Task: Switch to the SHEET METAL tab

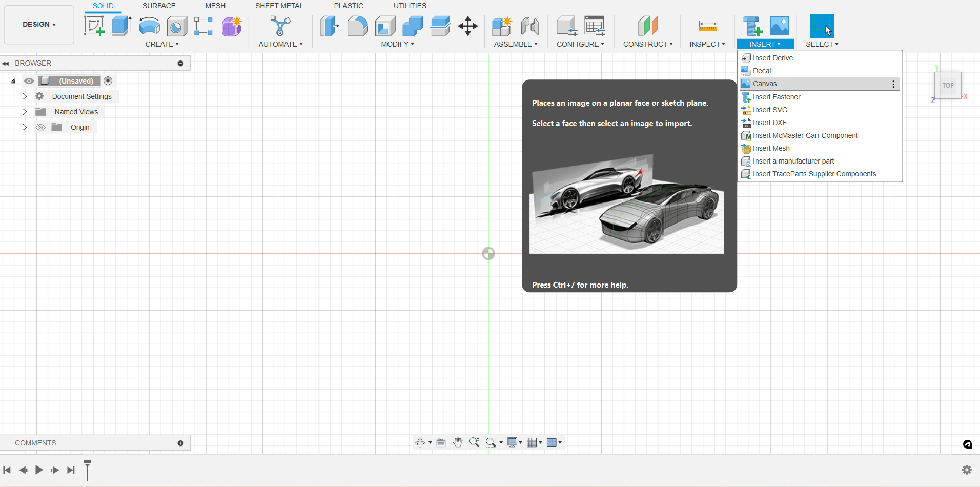Action: pos(279,6)
